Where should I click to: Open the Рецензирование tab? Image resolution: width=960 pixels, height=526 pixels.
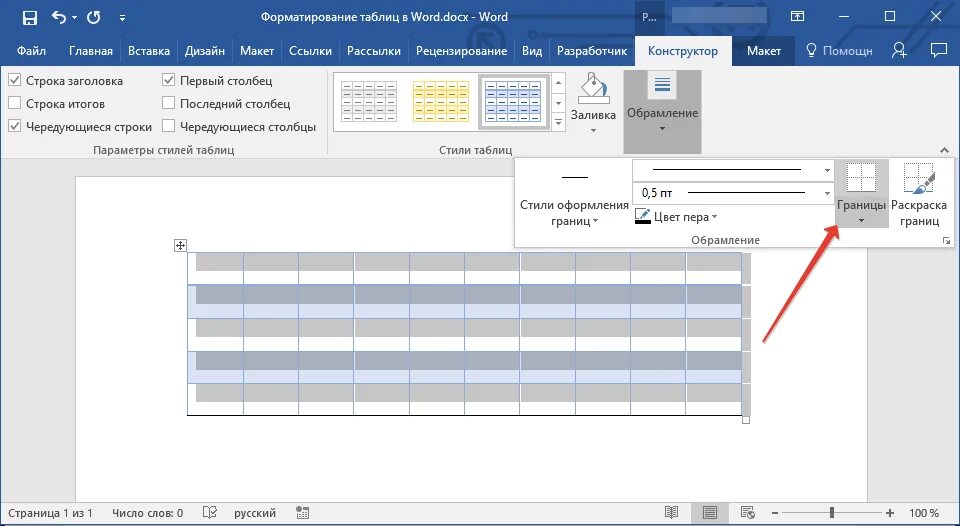pos(462,51)
